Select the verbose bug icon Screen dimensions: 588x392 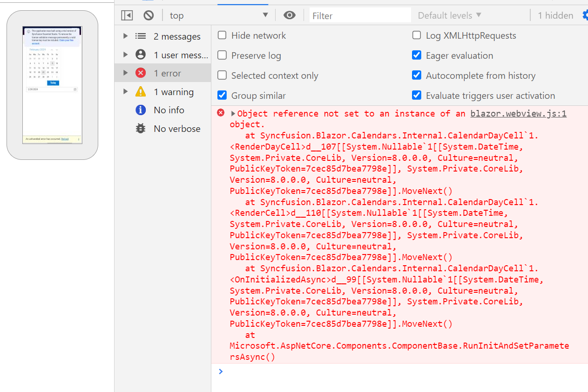(x=141, y=129)
